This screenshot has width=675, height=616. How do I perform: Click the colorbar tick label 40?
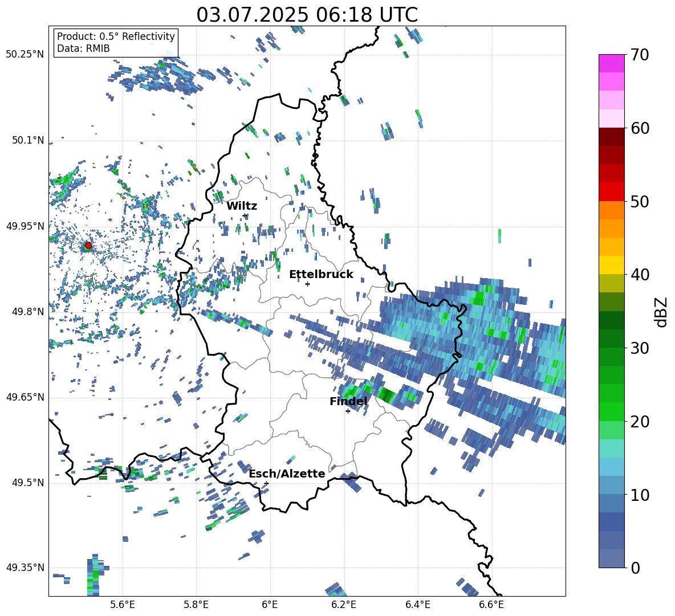coord(640,275)
